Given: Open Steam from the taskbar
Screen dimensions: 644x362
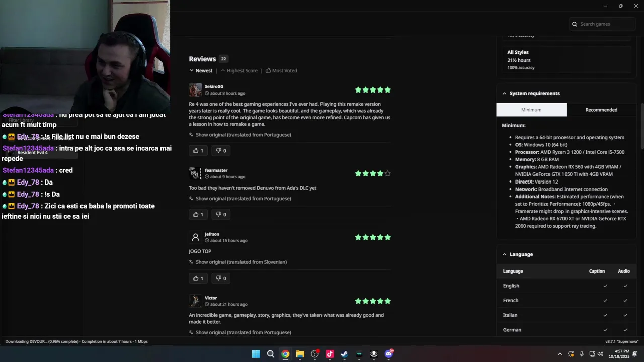Looking at the screenshot, I should (x=344, y=354).
